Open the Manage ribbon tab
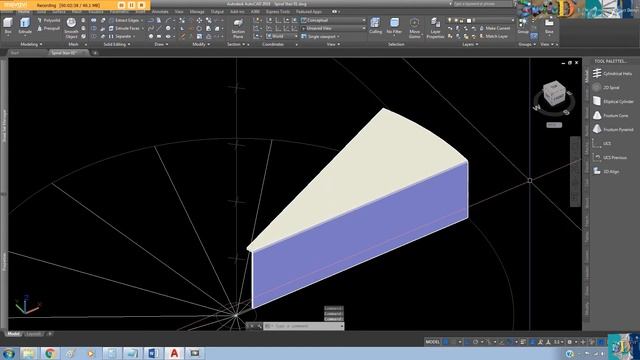640x360 pixels. click(197, 12)
